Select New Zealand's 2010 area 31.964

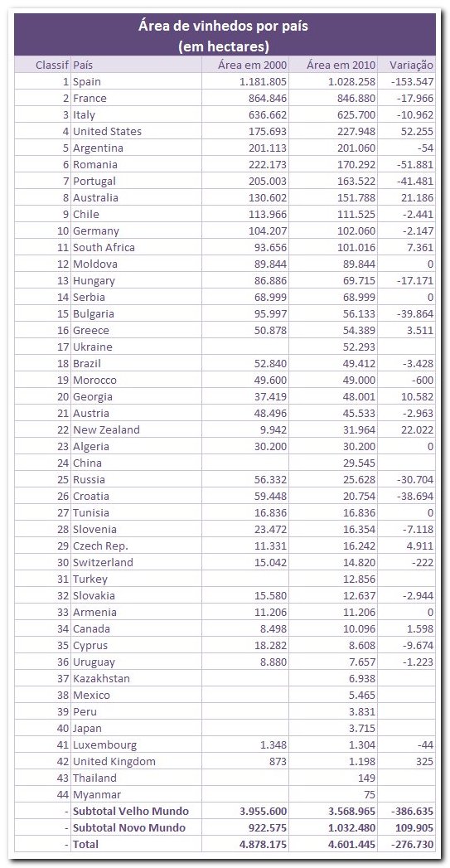coord(356,429)
